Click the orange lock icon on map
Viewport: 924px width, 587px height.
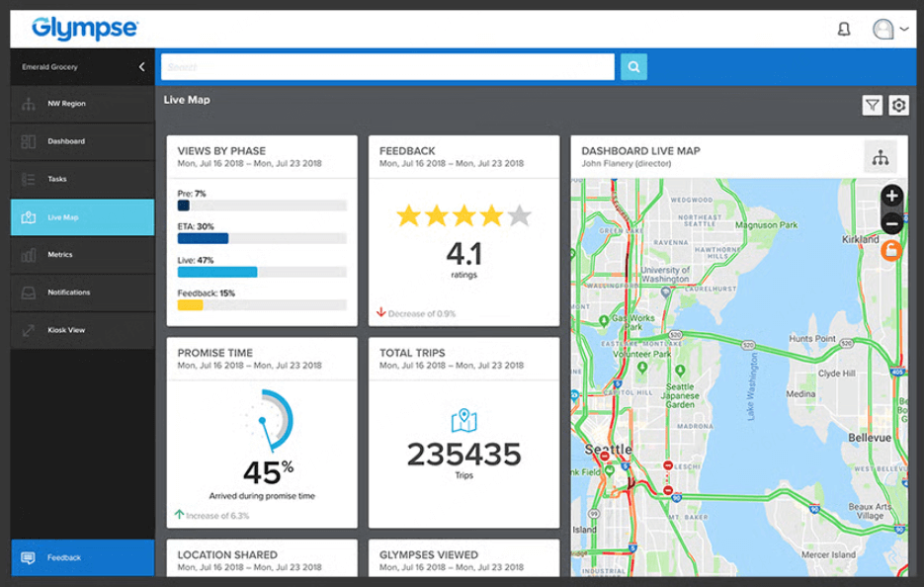(891, 251)
